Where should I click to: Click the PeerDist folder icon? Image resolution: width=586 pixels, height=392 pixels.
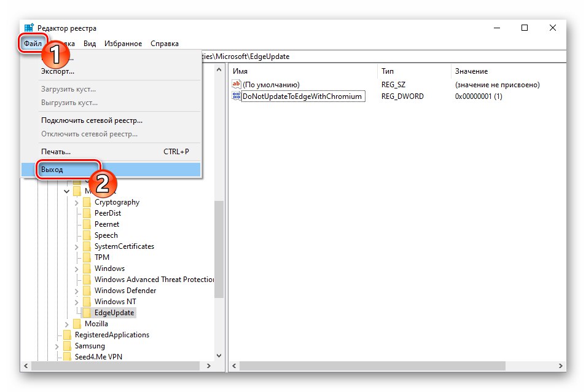(87, 213)
